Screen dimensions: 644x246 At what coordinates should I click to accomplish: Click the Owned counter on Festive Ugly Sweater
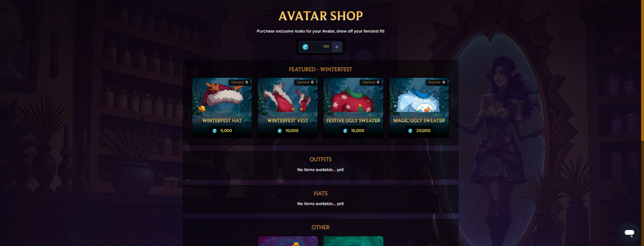click(371, 82)
